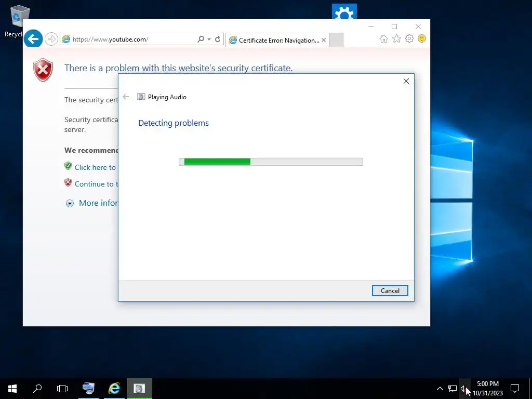Open the address bar autocomplete dropdown arrow
The width and height of the screenshot is (532, 399).
[209, 39]
